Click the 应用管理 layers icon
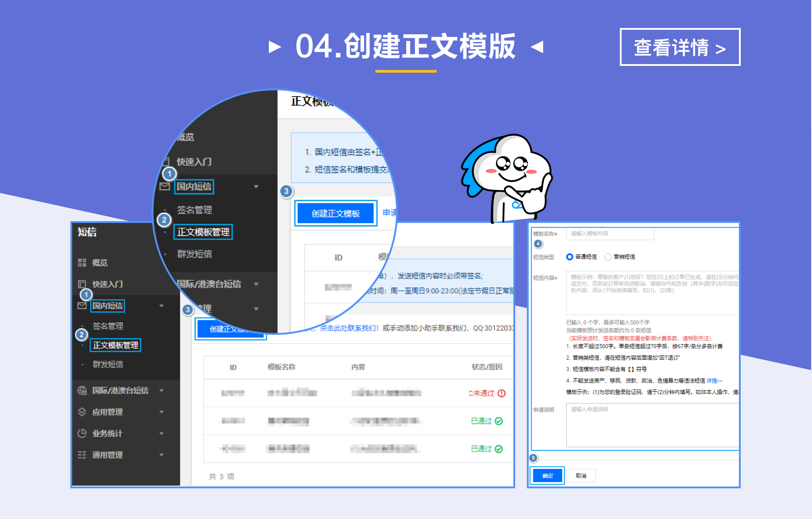This screenshot has height=519, width=812. point(82,412)
